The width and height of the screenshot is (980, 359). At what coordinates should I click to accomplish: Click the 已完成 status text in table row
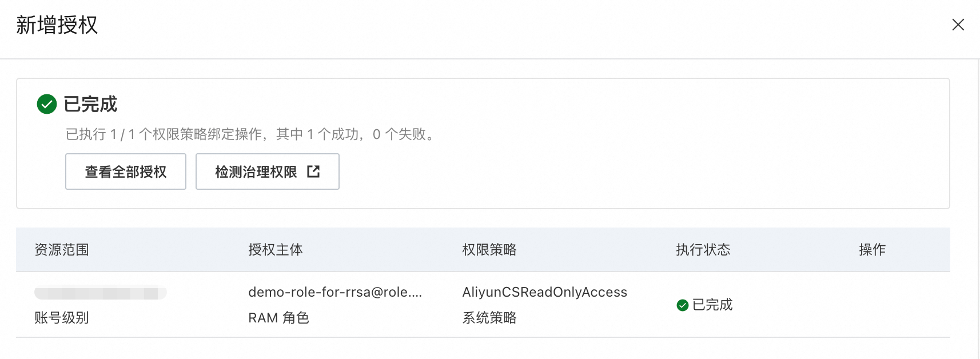point(712,305)
